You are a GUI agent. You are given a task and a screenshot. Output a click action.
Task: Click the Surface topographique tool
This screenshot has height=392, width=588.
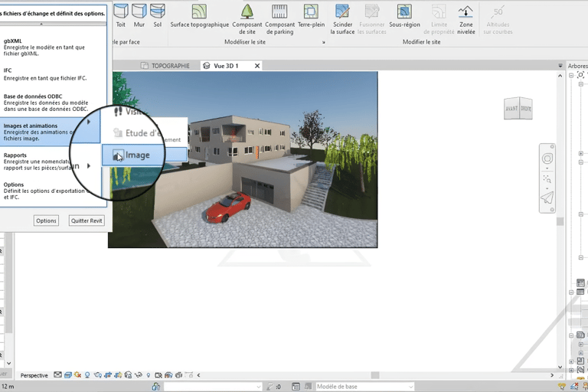point(200,15)
